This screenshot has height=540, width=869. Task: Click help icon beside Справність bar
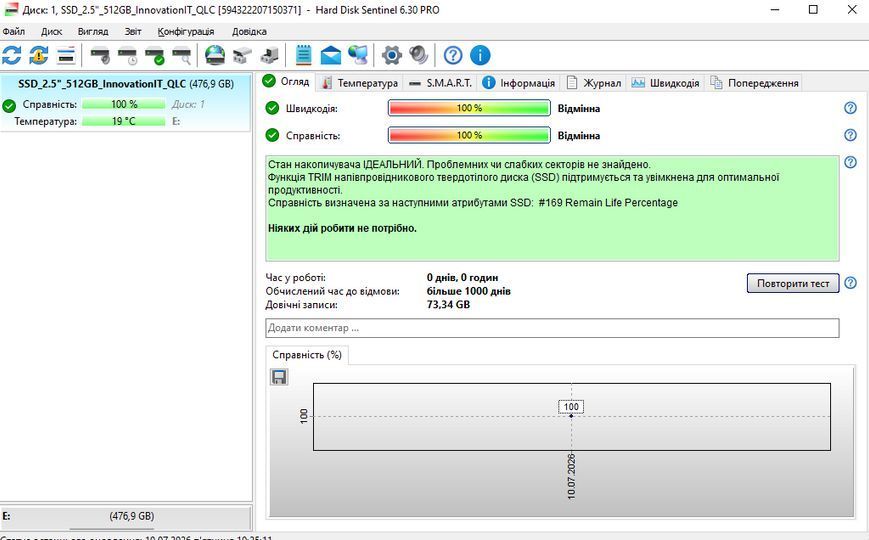point(850,135)
